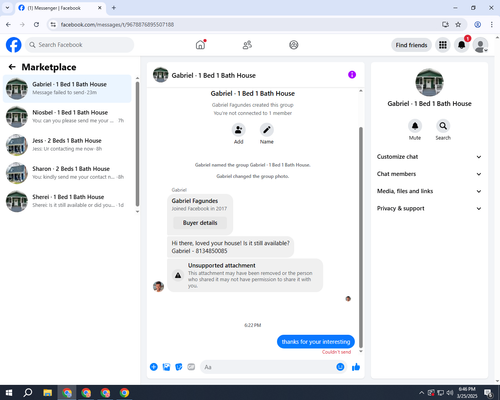The image size is (500, 400).
Task: Open the taskbar volume control
Action: [x=450, y=393]
